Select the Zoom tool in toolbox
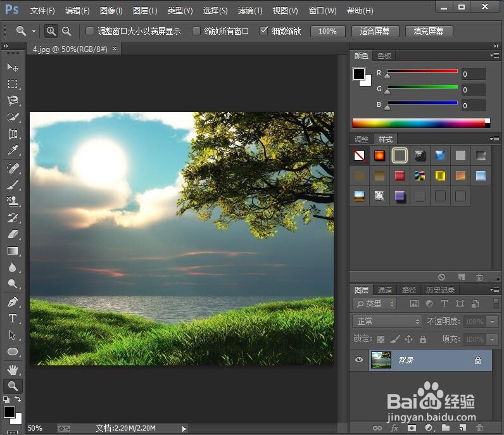The image size is (504, 435). (13, 386)
